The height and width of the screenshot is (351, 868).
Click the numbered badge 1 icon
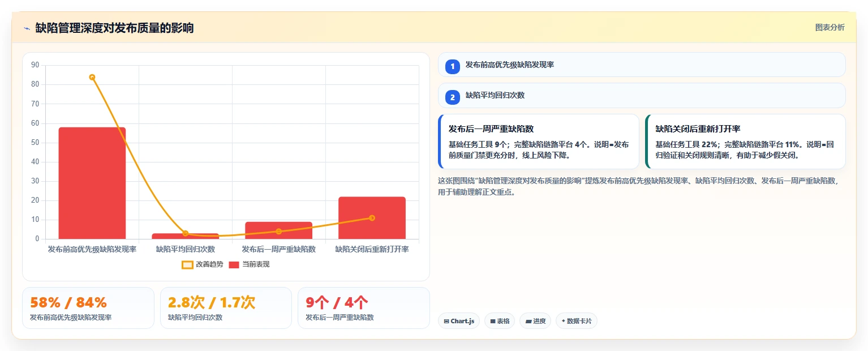coord(452,66)
